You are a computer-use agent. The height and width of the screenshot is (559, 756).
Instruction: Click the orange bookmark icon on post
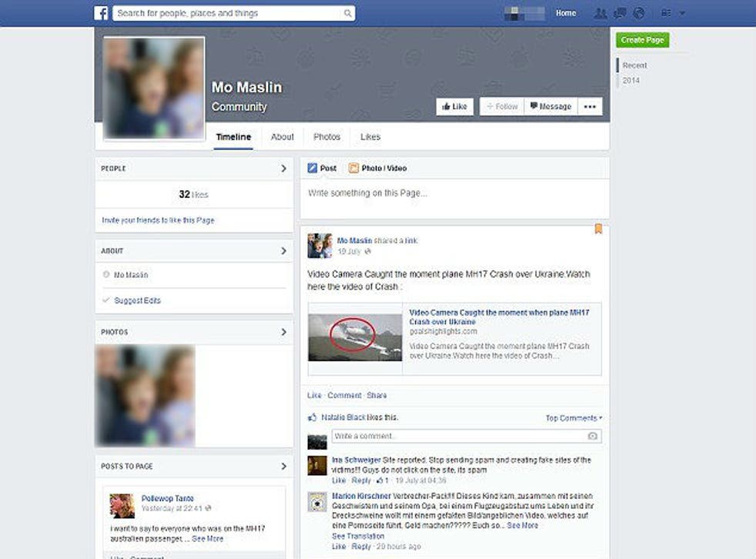point(598,229)
